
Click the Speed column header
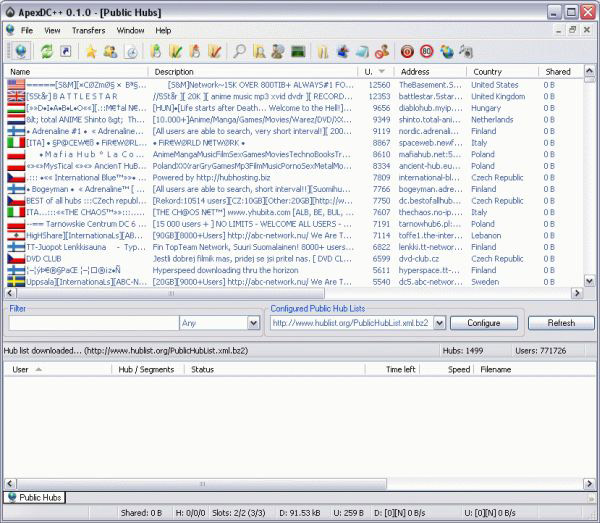coord(447,369)
